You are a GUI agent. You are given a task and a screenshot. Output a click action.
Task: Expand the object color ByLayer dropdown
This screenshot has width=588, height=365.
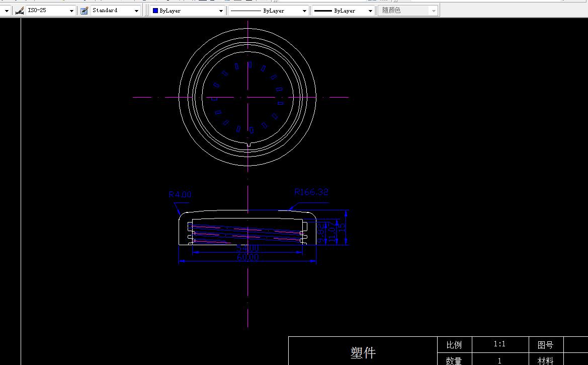(221, 10)
